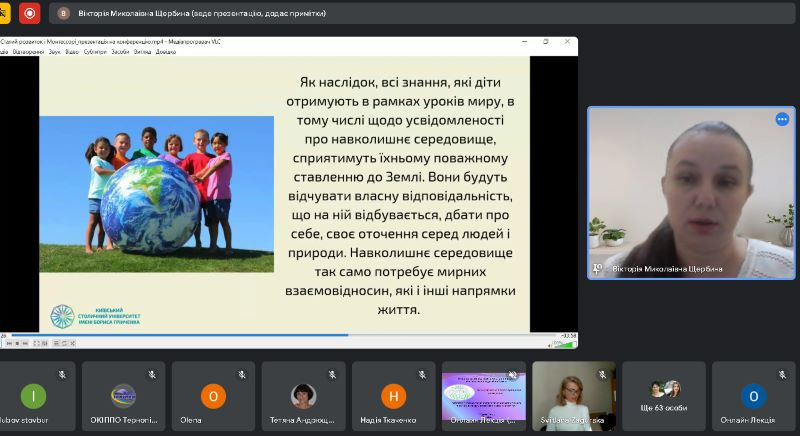Mute the VLC speaker icon

pos(550,345)
